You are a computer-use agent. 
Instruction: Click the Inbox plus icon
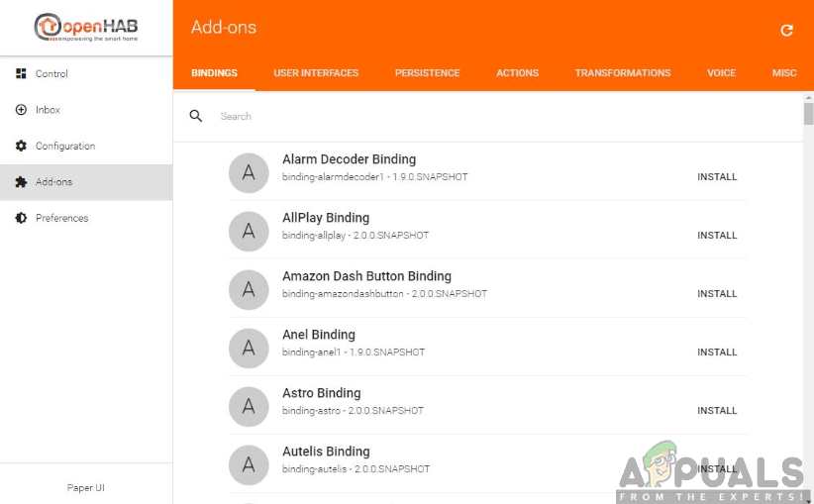pyautogui.click(x=21, y=110)
